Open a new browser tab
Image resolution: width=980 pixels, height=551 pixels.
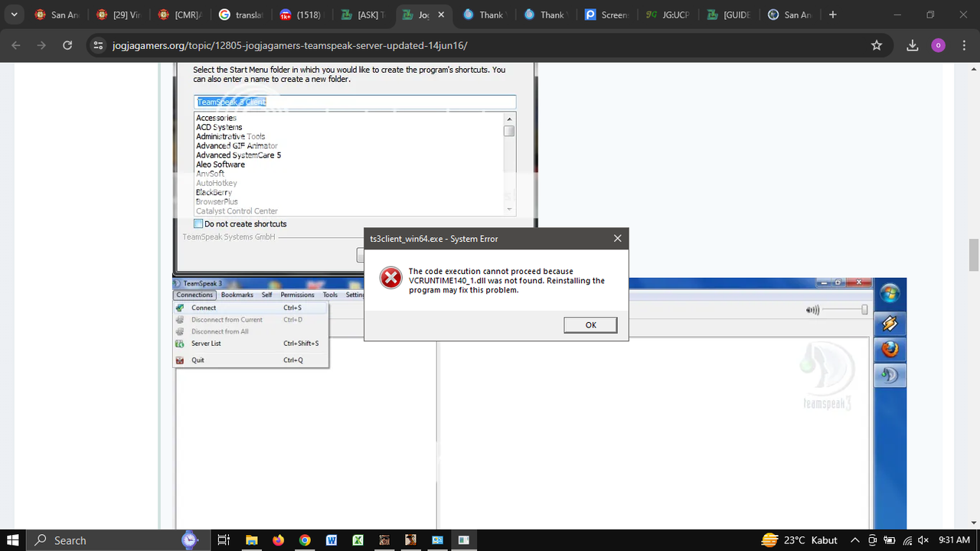pos(833,15)
